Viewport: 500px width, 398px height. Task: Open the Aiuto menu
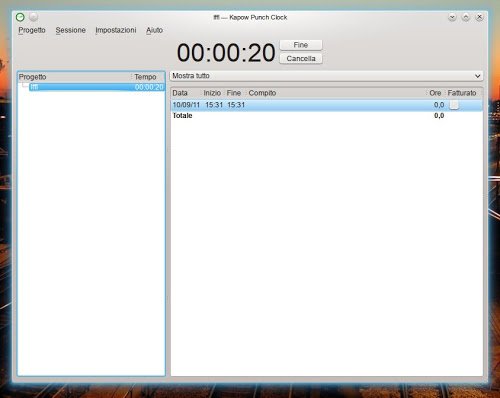(x=154, y=30)
